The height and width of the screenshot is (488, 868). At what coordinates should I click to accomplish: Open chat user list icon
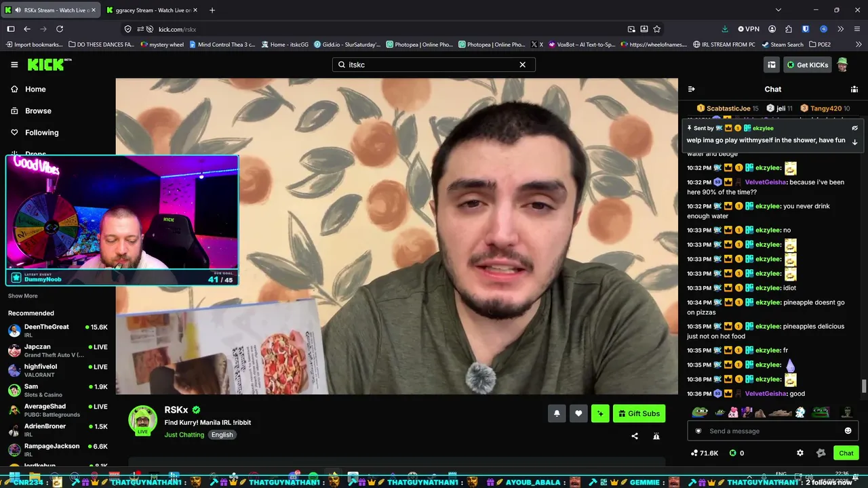pos(854,89)
